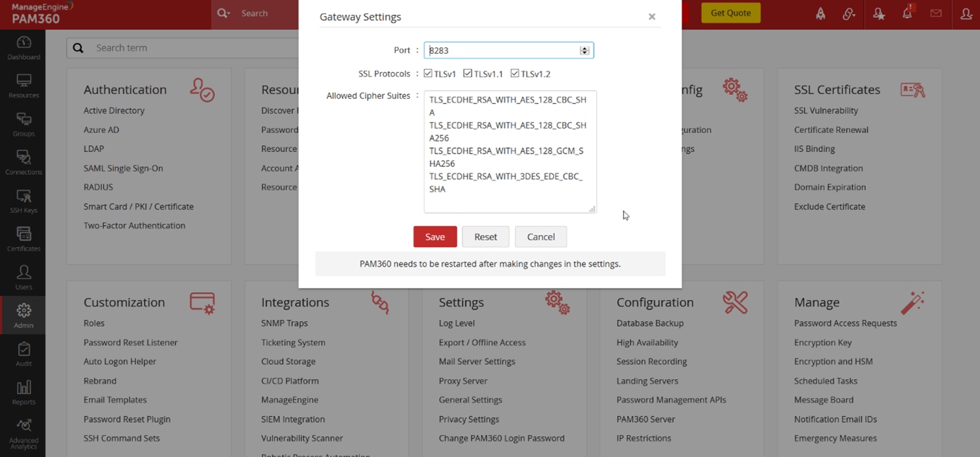This screenshot has height=457, width=980.
Task: Click the Port number spinner arrows
Action: [x=584, y=50]
